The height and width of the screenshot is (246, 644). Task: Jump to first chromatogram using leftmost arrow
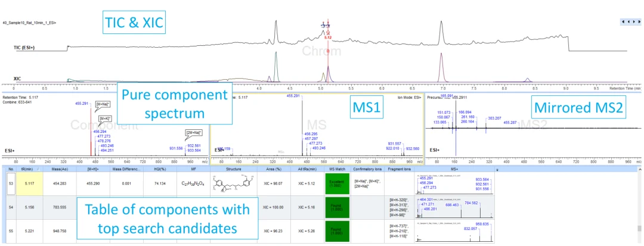624,21
